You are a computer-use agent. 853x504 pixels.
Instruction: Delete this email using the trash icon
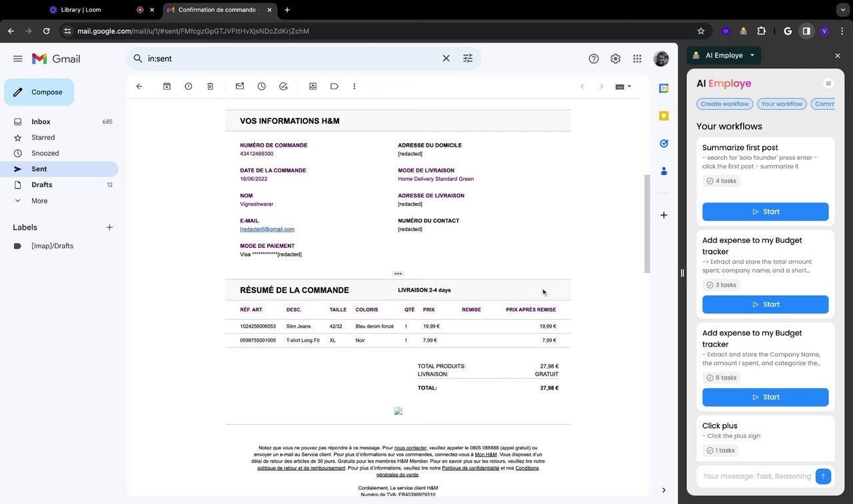tap(210, 86)
